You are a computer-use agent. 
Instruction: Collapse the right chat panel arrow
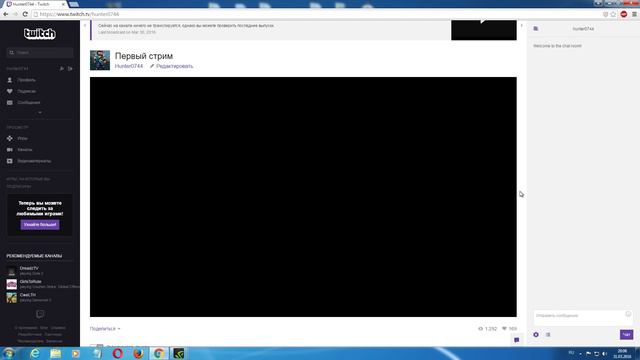coord(522,26)
